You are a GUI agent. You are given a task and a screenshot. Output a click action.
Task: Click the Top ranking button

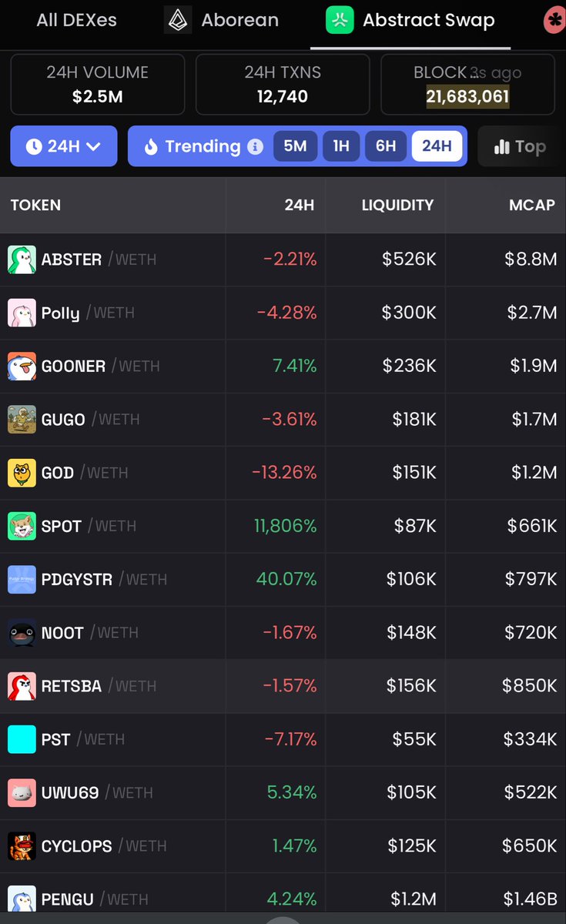pos(520,146)
